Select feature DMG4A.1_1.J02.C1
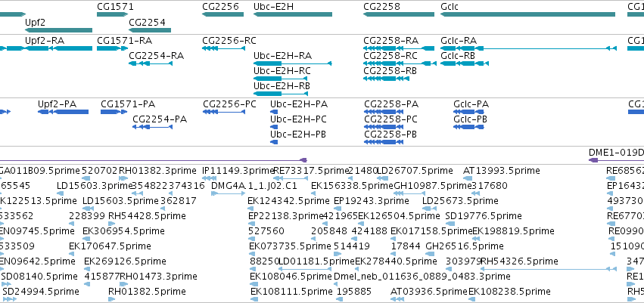644x303 pixels. tap(254, 186)
